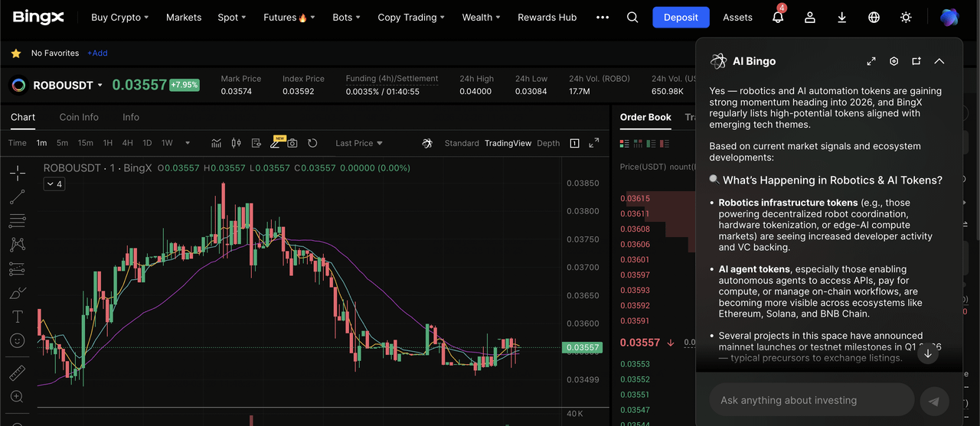Collapse the AI Bingo panel chevron
The image size is (980, 426).
click(939, 61)
